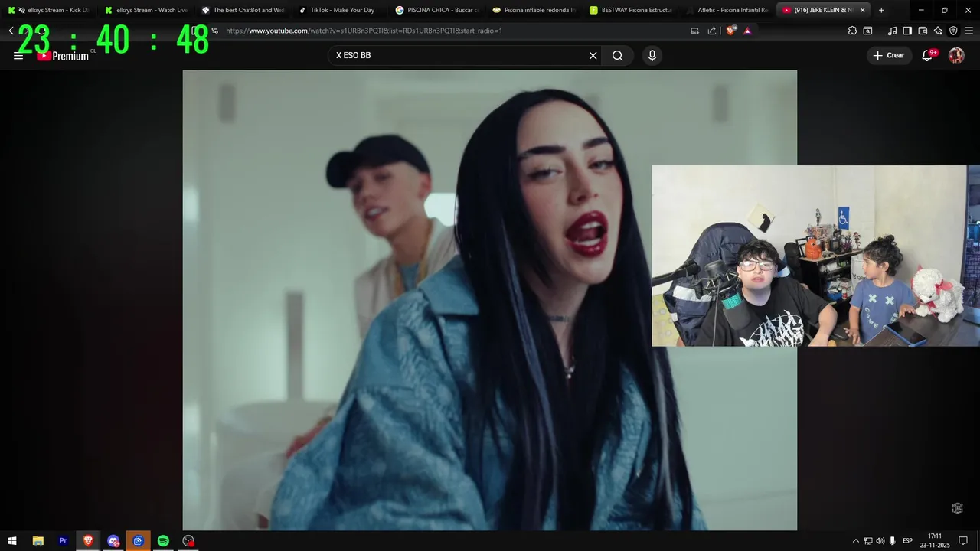Screen dimensions: 980x551
Task: Switch to 'BESTWAY Piscina Estructu' tab
Action: [x=631, y=10]
